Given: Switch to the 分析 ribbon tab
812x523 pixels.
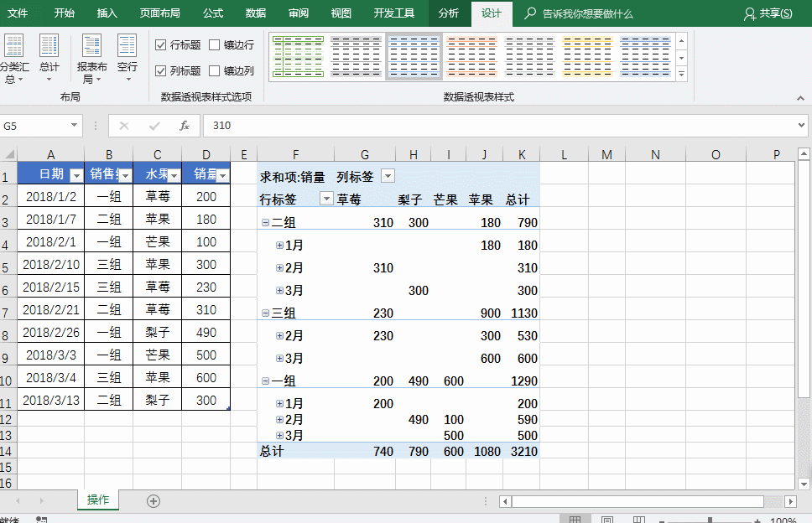Looking at the screenshot, I should tap(449, 13).
